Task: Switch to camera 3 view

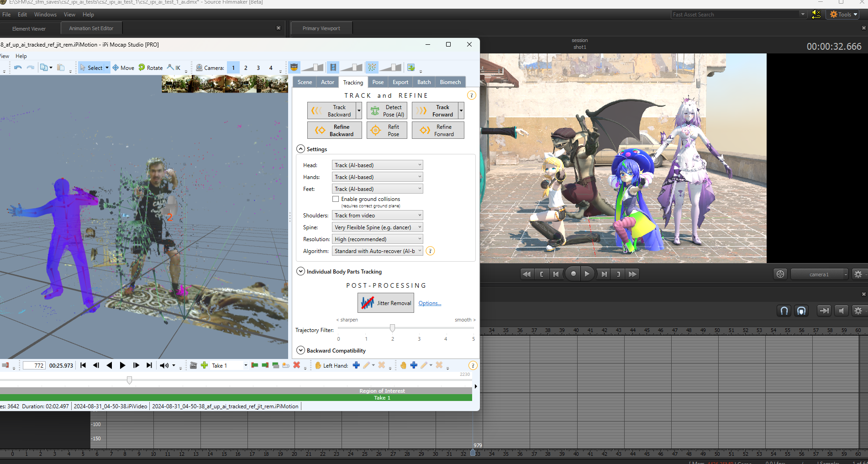Action: pyautogui.click(x=258, y=68)
